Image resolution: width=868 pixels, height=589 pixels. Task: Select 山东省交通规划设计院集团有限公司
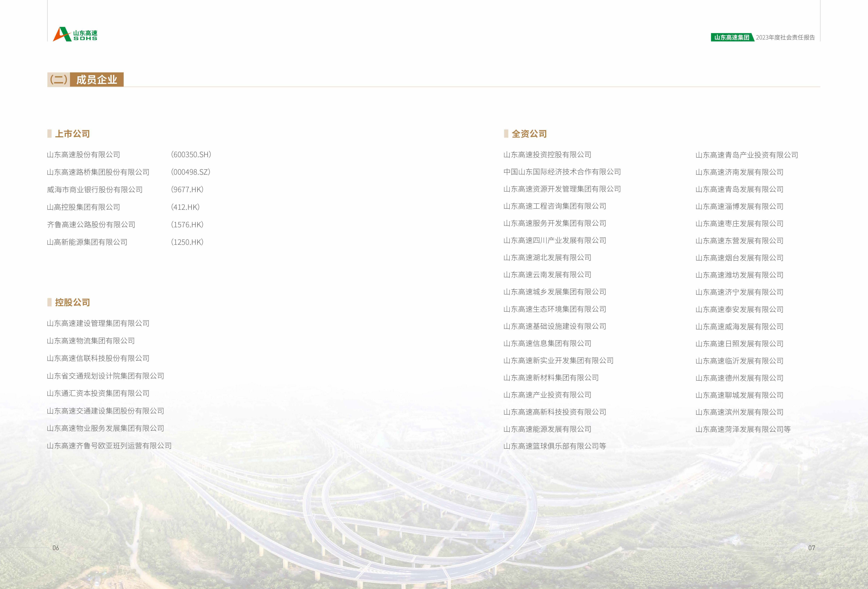tap(106, 376)
